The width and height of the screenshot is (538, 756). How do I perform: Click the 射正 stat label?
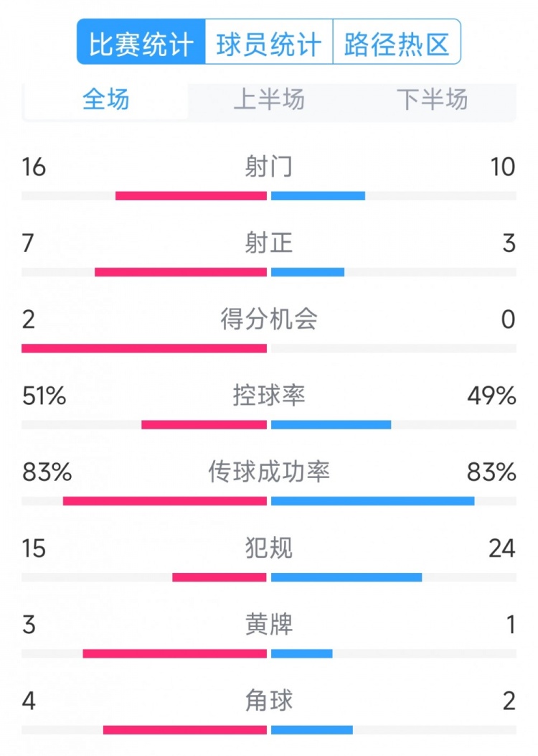[x=269, y=243]
